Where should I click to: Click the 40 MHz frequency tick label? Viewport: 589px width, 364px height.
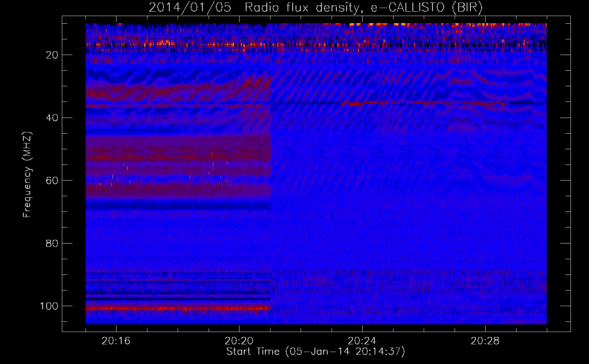[52, 118]
